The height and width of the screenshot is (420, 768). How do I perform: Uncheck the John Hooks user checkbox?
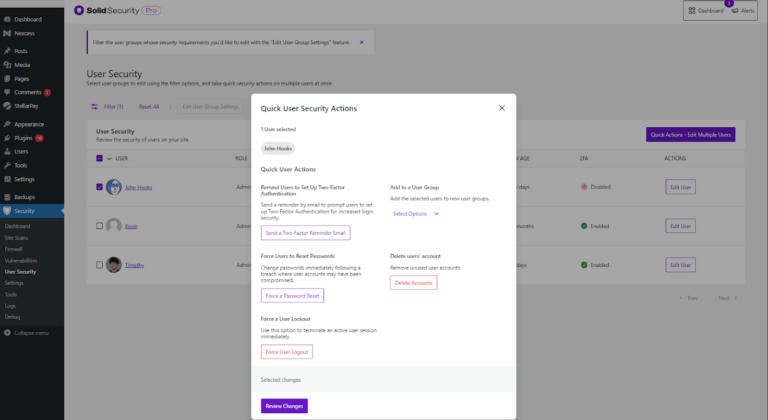99,187
